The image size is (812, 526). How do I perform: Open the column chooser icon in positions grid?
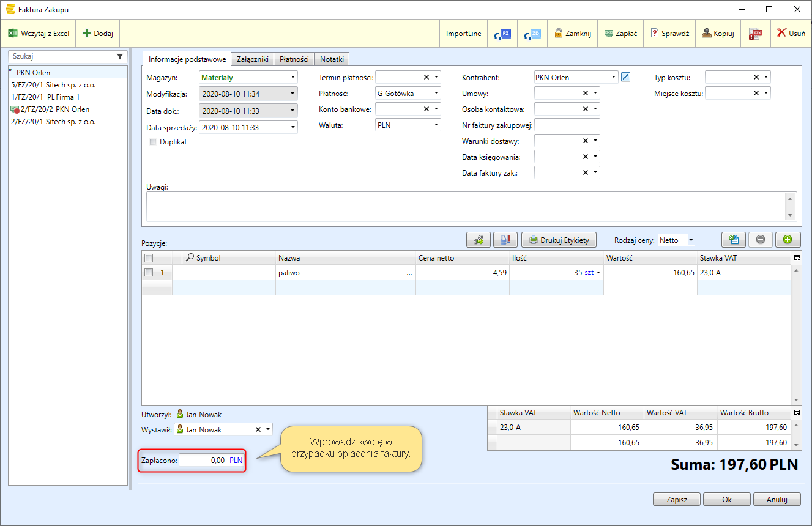click(796, 258)
